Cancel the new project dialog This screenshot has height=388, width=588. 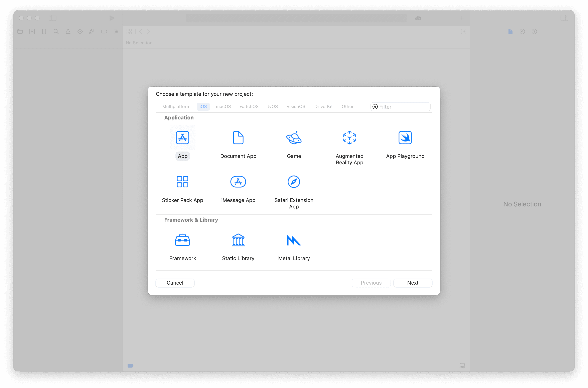[175, 283]
